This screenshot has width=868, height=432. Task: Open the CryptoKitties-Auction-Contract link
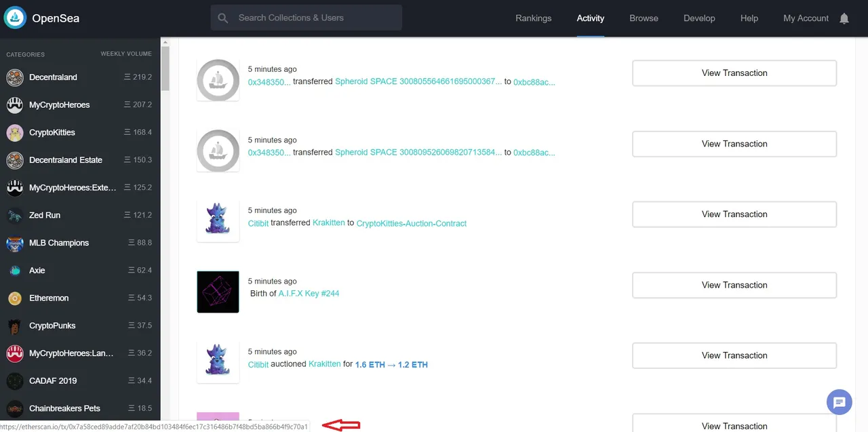click(412, 223)
